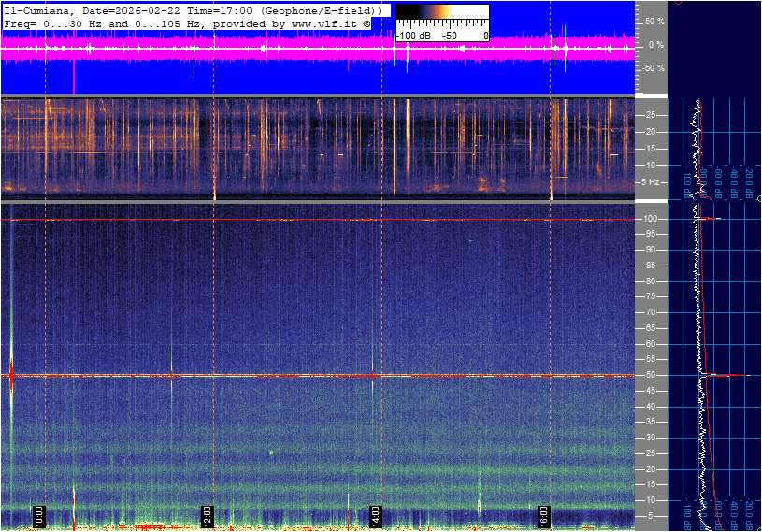Screen dimensions: 762x532
Task: Select the 12:00 time marker
Action: [x=208, y=515]
